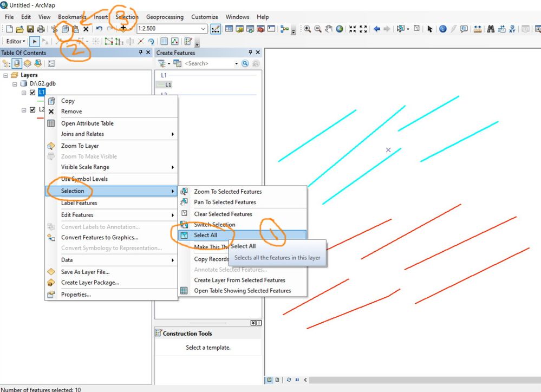Image resolution: width=541 pixels, height=392 pixels.
Task: Click the New Map Document icon
Action: pos(10,29)
